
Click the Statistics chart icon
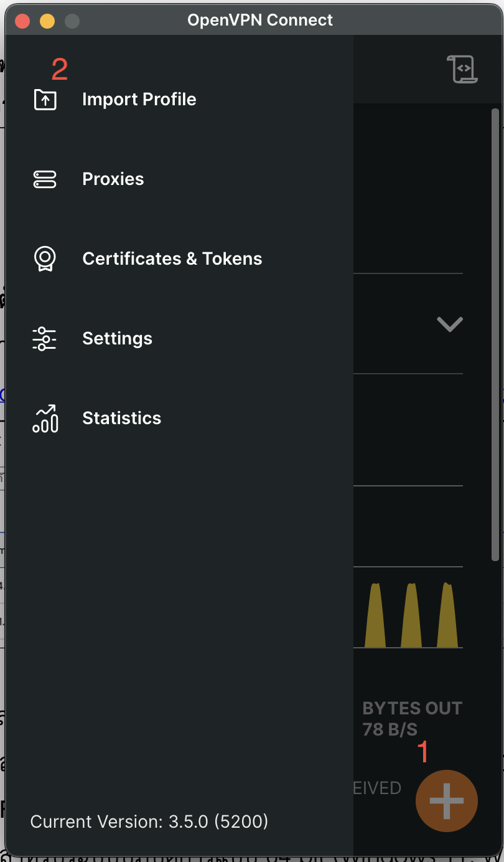(45, 419)
